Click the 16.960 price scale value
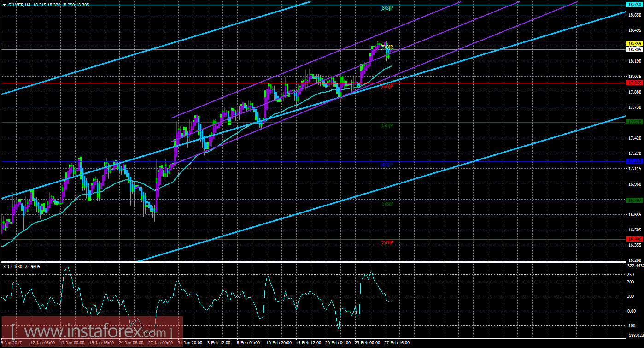The height and width of the screenshot is (348, 644). (x=634, y=184)
